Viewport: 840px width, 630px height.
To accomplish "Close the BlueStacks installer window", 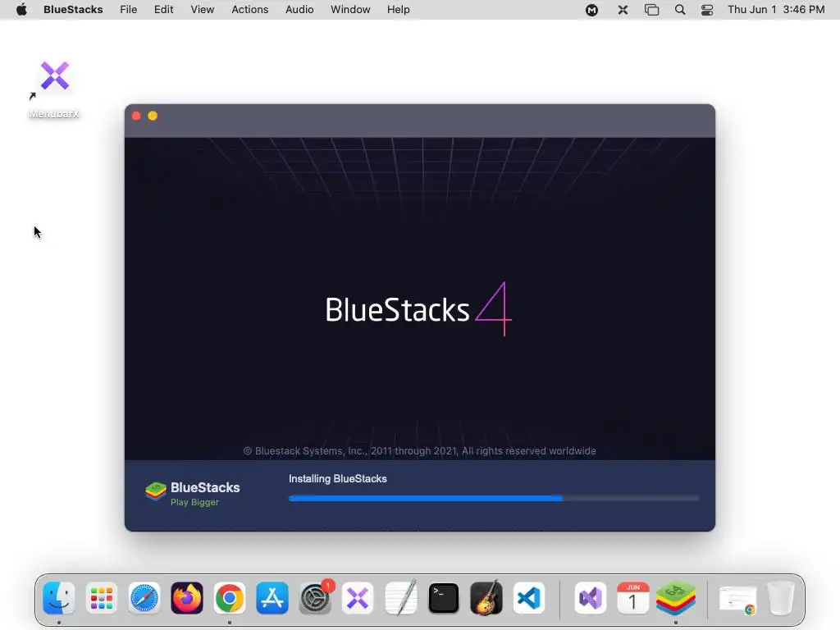I will pos(136,116).
